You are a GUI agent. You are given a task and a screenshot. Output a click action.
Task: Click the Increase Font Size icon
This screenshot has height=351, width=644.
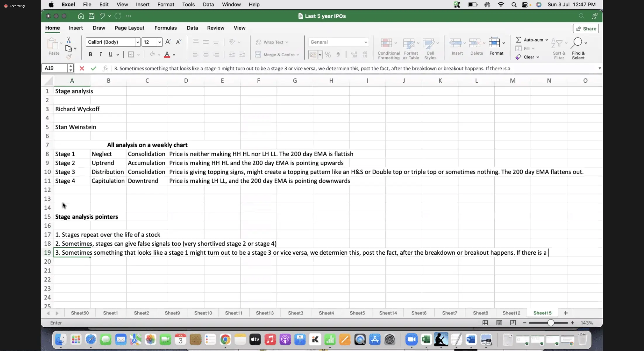[x=168, y=42]
